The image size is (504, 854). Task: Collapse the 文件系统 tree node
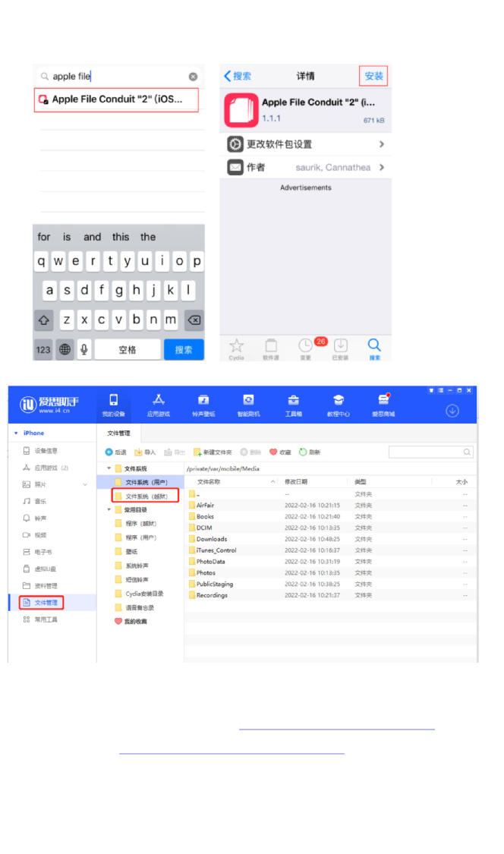(109, 468)
